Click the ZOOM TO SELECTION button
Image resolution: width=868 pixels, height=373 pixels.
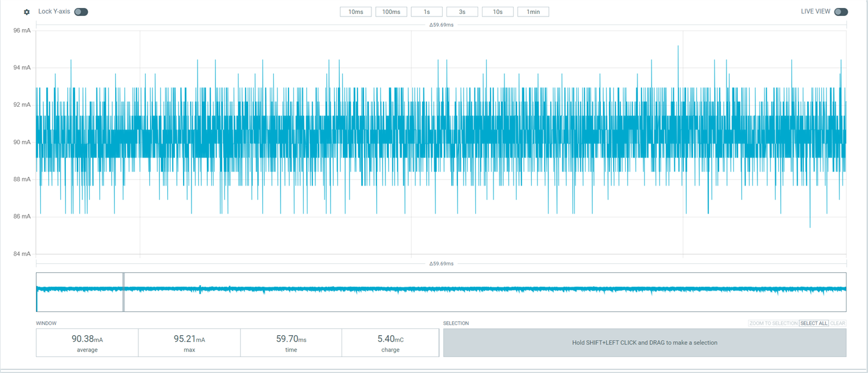[773, 324]
